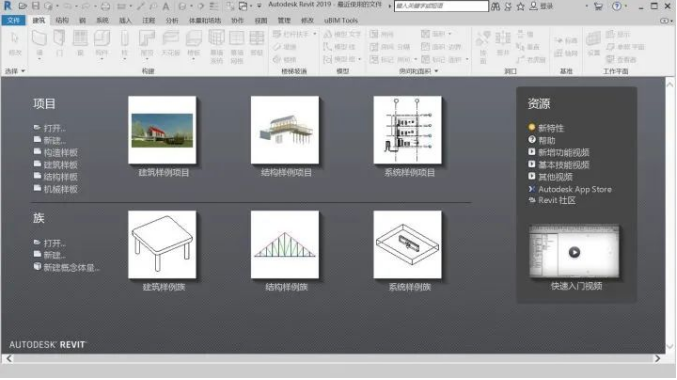
Task: Select the Reference Plane (参照平面) tool
Action: click(x=625, y=47)
